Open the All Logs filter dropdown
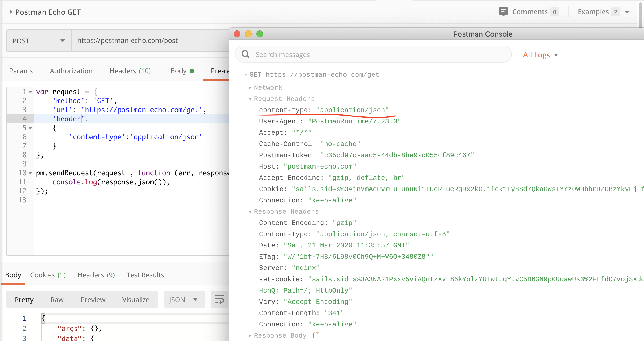 (x=540, y=55)
